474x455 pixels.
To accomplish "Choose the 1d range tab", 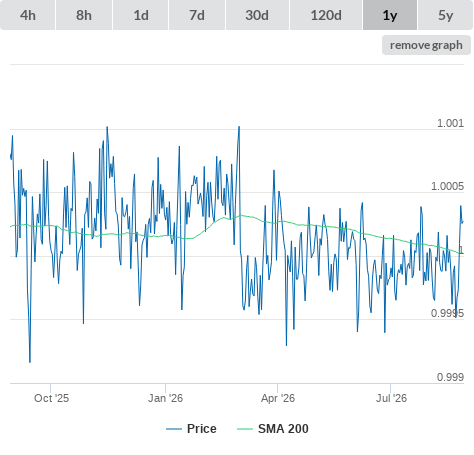I will (141, 15).
